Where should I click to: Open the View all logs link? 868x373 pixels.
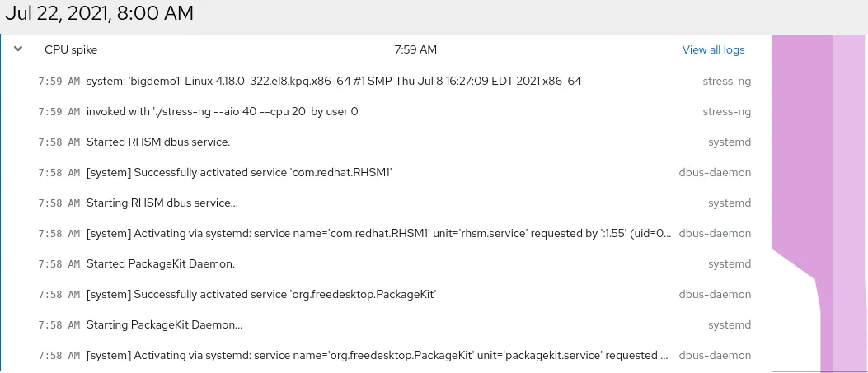click(713, 49)
